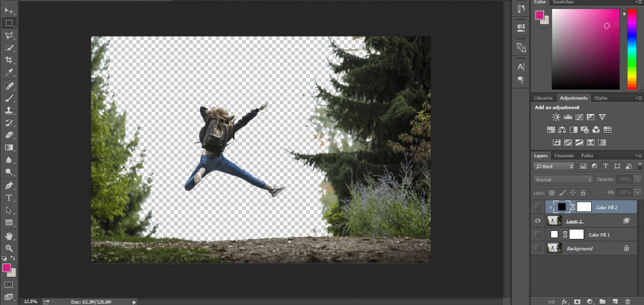644x305 pixels.
Task: Choose the Pen tool
Action: tap(9, 185)
